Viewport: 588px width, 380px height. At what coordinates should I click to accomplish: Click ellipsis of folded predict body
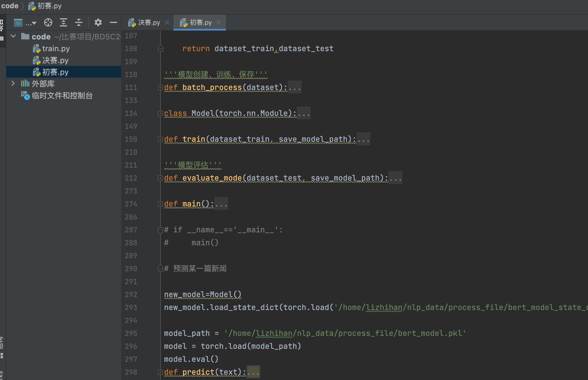click(253, 372)
